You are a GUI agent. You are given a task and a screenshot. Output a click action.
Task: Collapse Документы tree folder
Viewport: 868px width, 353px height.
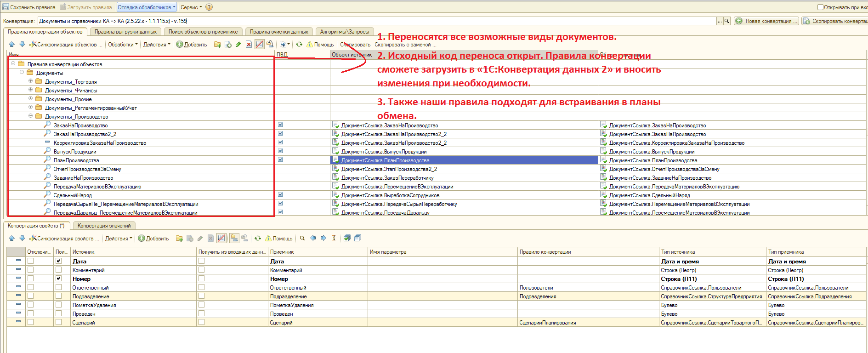pyautogui.click(x=22, y=73)
